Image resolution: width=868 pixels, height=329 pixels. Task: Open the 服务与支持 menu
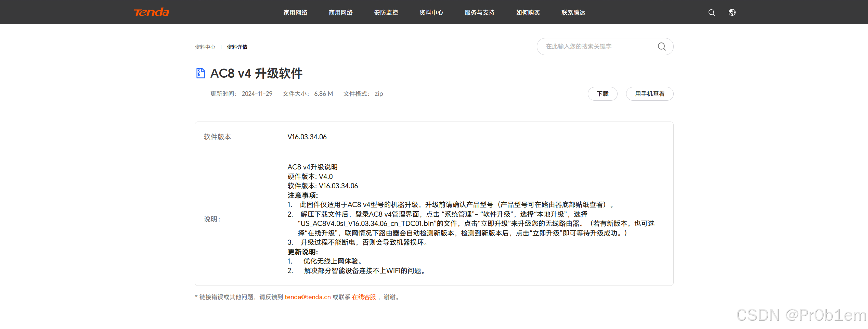(479, 13)
